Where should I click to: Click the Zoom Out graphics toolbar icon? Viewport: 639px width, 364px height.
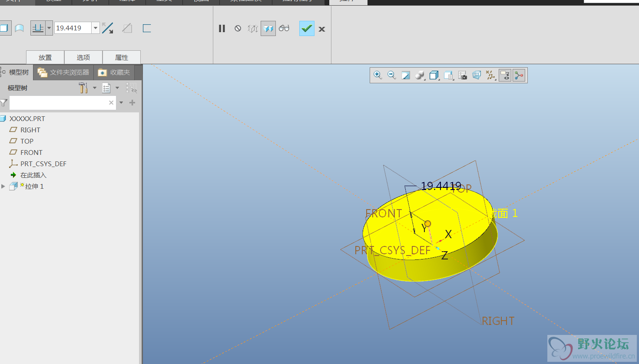(x=392, y=75)
